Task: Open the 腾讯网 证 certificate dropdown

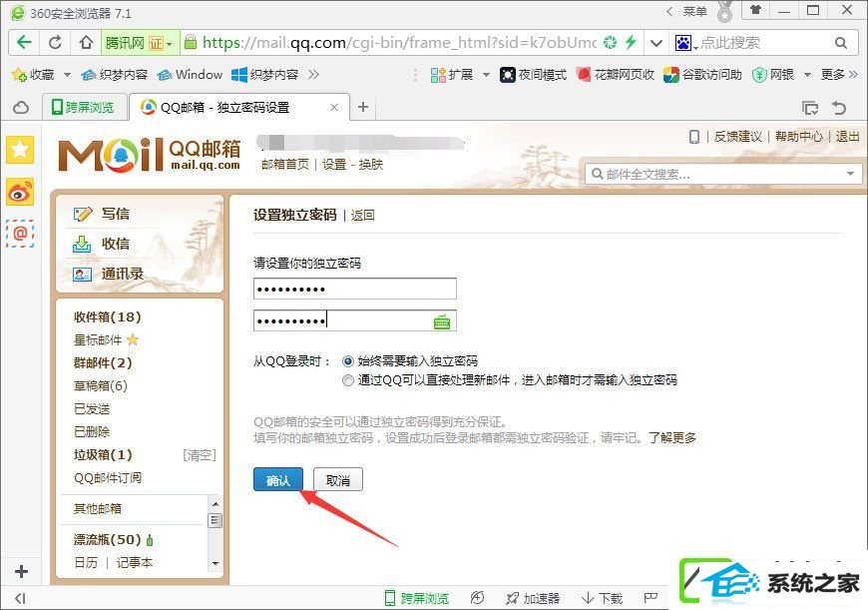Action: (140, 43)
